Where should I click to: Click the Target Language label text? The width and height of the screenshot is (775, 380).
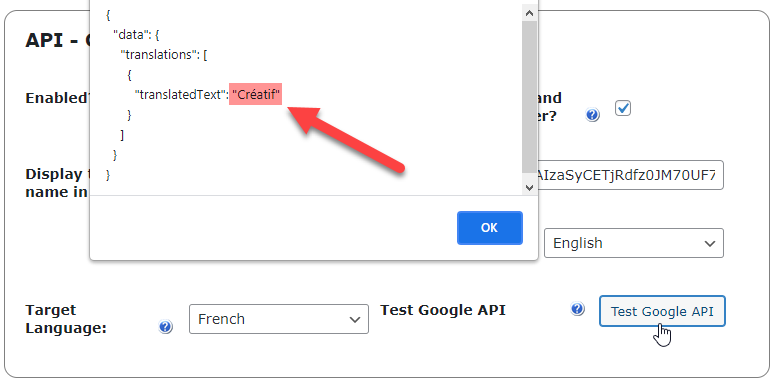tap(66, 319)
